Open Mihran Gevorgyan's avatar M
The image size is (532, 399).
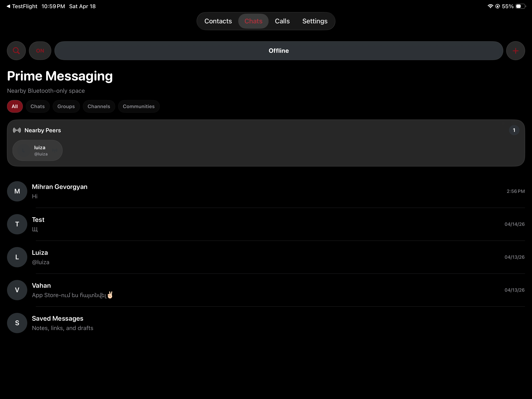tap(17, 191)
